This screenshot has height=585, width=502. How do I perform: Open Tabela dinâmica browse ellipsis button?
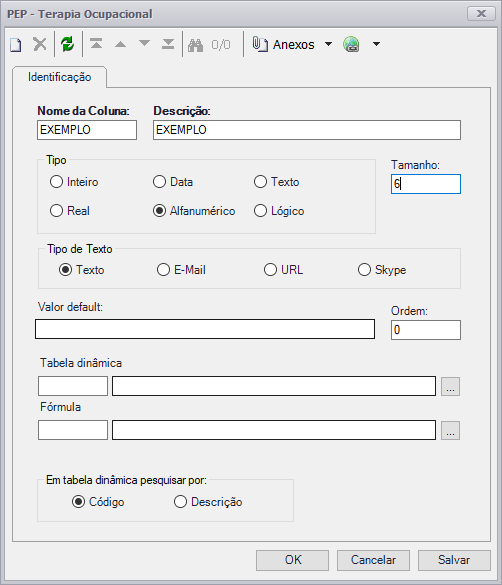(x=451, y=386)
